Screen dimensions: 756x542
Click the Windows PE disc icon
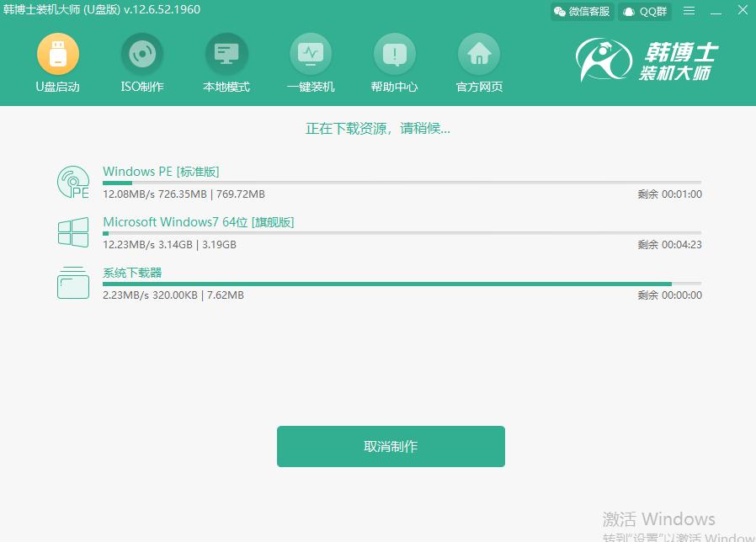(72, 181)
